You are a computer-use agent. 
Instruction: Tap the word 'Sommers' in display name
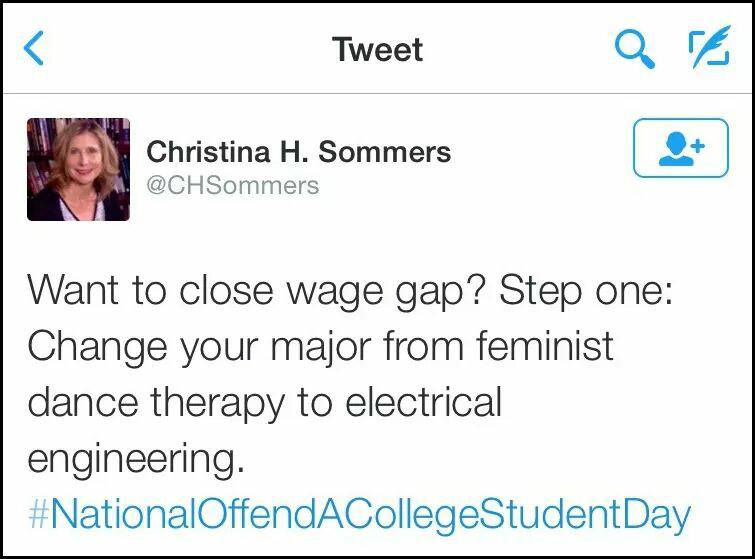click(385, 152)
